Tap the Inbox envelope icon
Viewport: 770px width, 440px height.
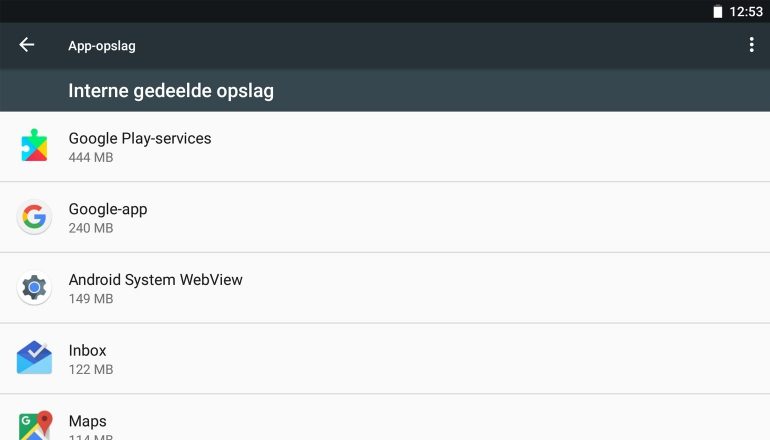34,358
